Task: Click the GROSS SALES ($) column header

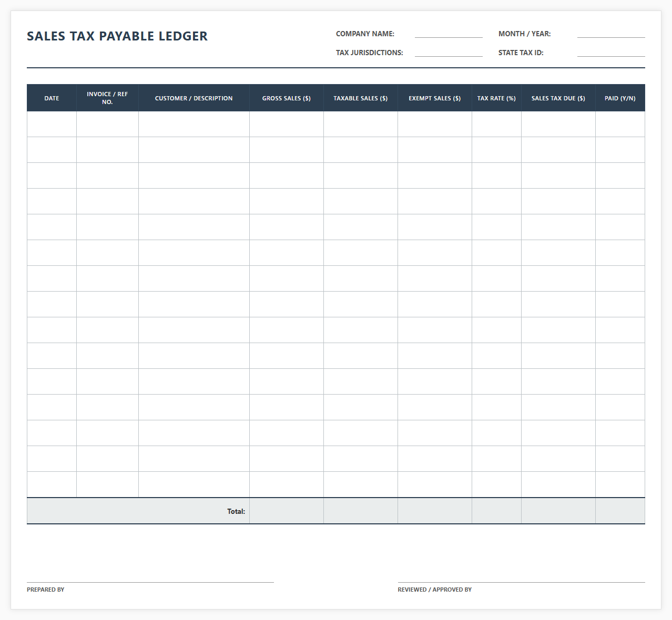Action: (x=287, y=98)
